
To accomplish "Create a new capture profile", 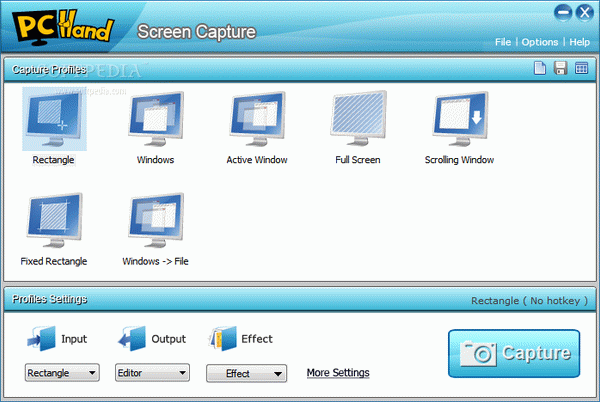I will coord(540,68).
